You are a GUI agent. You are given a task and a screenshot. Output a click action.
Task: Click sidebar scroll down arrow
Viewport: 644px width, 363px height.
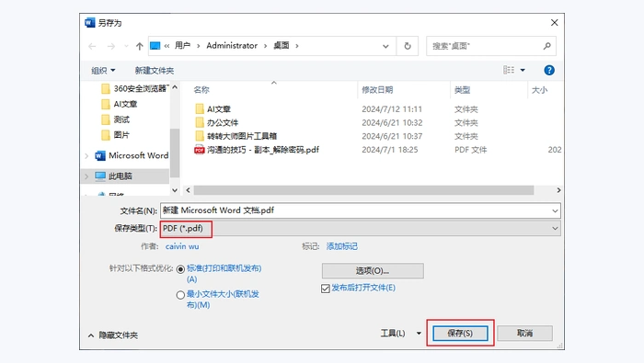(x=175, y=190)
